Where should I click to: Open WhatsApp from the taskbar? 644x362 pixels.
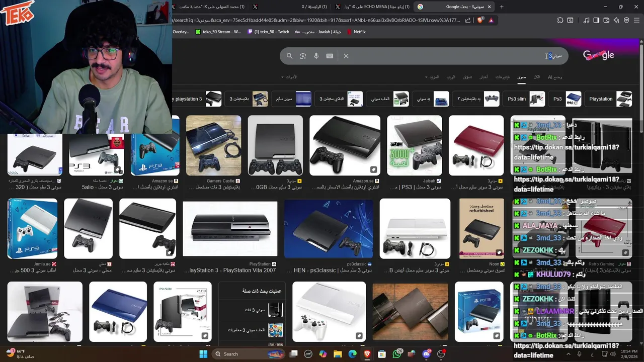397,354
